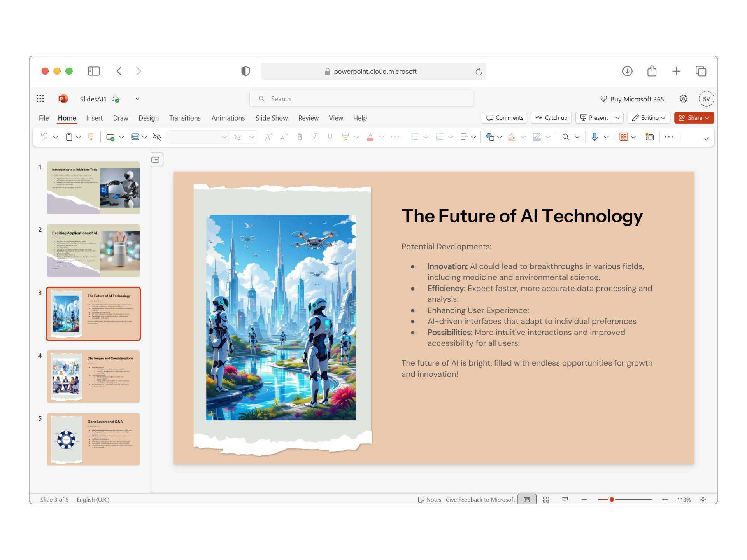Toggle the Notes pane
This screenshot has width=747, height=560.
430,499
